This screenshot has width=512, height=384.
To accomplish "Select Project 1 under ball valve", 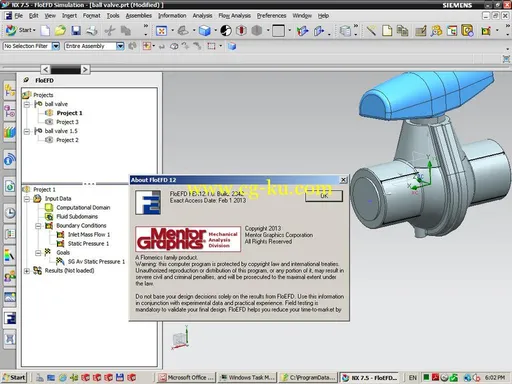I will click(69, 113).
